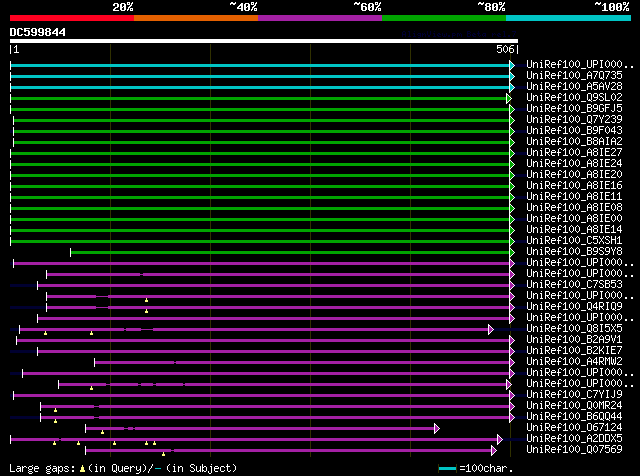Viewport: 640px width, 476px height.
Task: Select the UniRef100_A8IE00 label
Action: [574, 219]
